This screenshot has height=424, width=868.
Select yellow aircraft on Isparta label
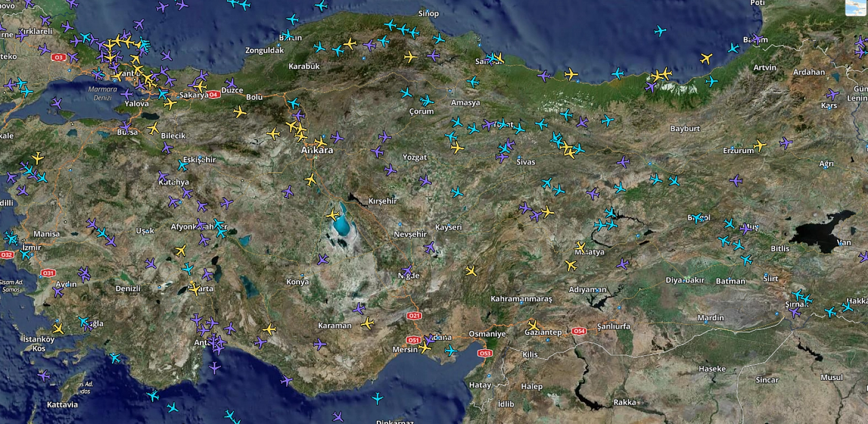[195, 288]
